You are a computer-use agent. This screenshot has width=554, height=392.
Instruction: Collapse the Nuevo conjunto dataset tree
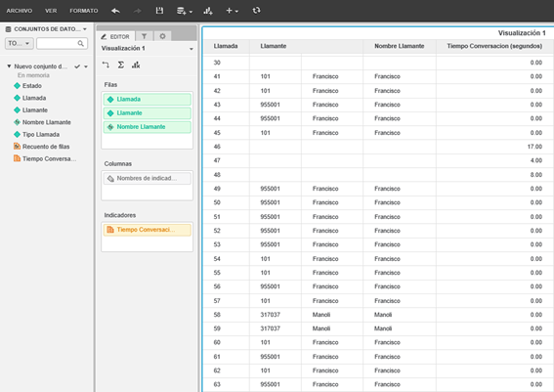[9, 66]
